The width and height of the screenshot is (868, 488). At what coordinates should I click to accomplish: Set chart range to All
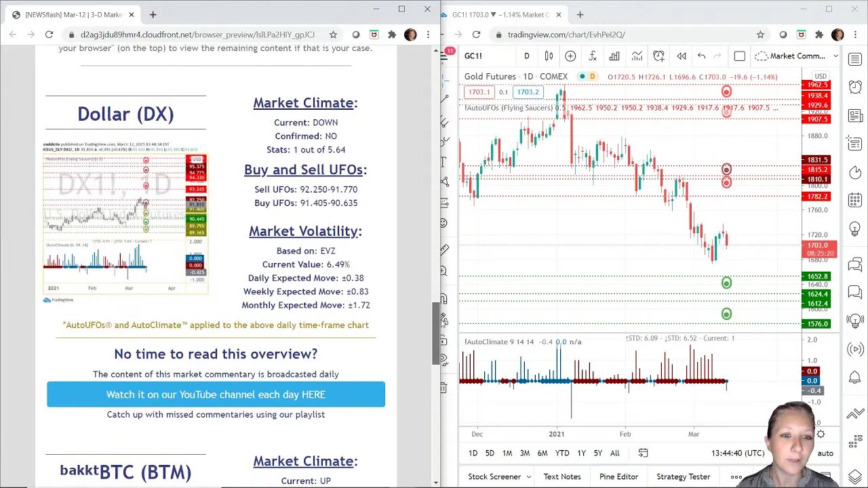pyautogui.click(x=614, y=453)
